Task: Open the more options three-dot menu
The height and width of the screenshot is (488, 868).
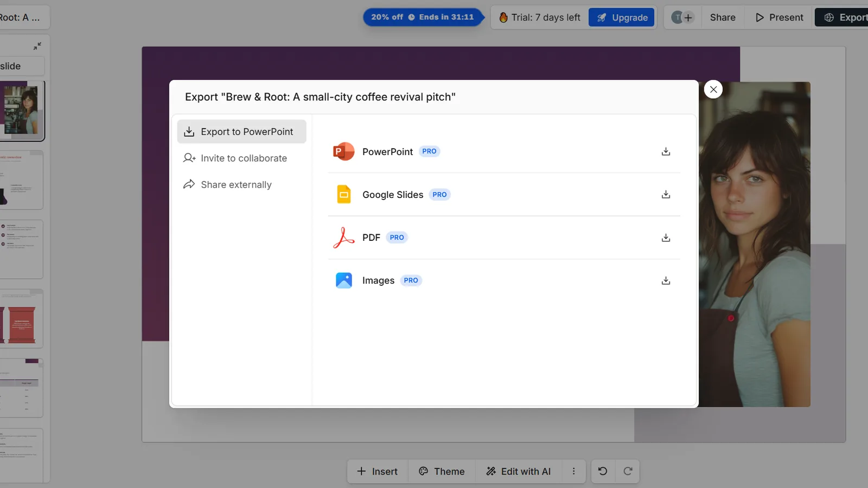Action: pos(573,472)
